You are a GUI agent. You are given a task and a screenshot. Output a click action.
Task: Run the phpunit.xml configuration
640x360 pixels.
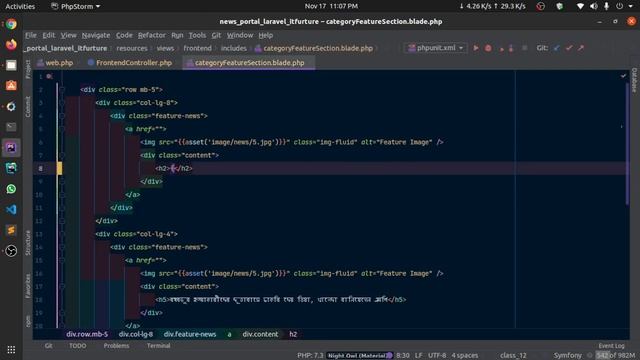click(x=476, y=48)
